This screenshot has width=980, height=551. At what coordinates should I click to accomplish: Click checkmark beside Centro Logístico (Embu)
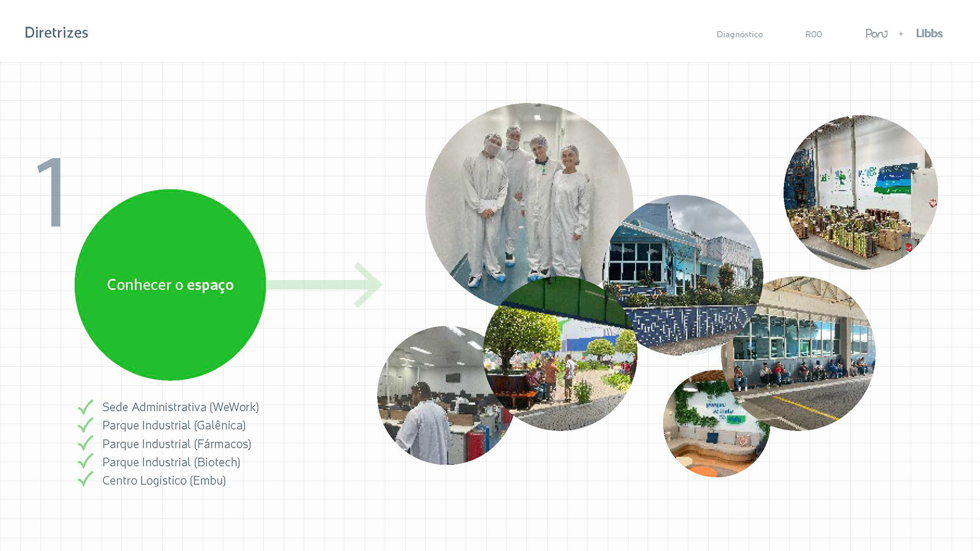click(86, 480)
